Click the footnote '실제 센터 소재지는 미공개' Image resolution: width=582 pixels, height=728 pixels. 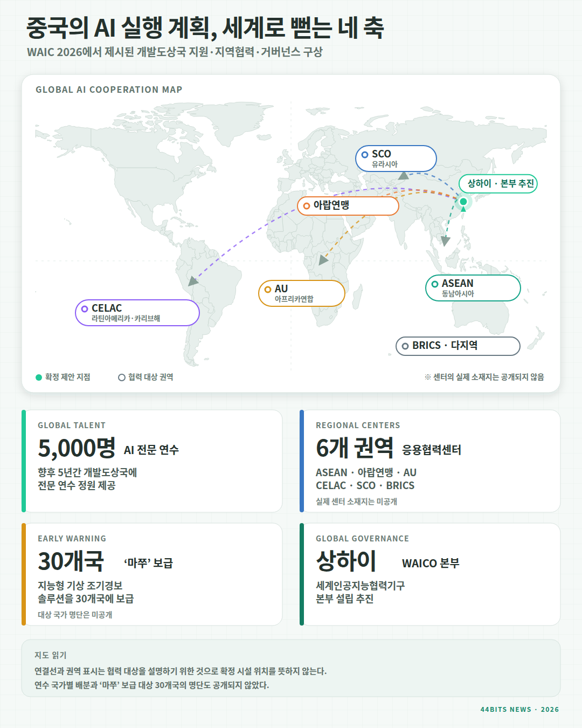[356, 502]
